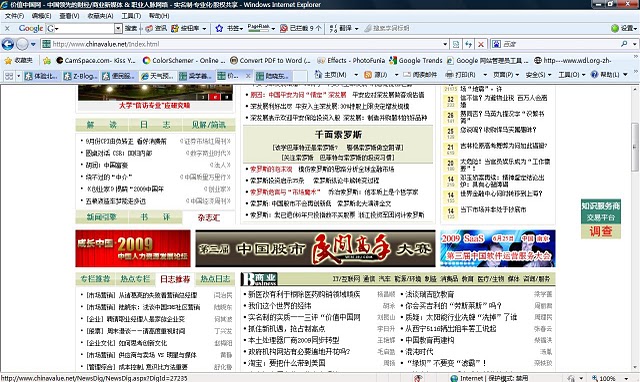The image size is (640, 382).
Task: Open the Effects - PhotoFunia favorite
Action: coord(351,60)
